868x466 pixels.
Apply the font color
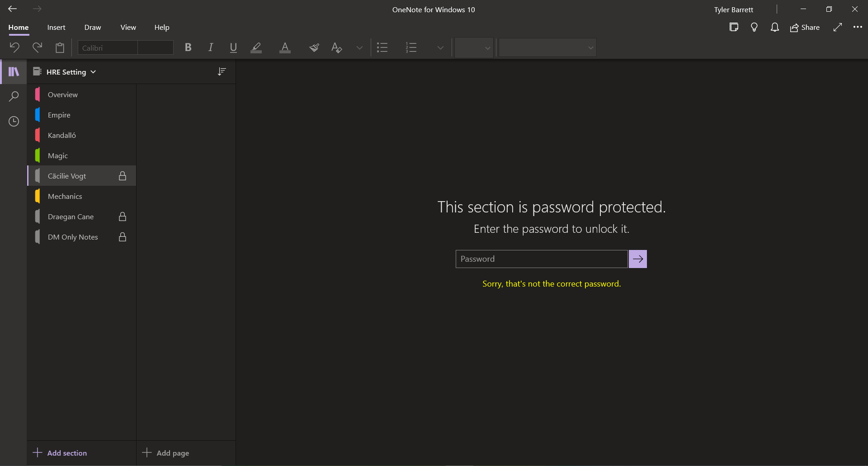point(285,47)
